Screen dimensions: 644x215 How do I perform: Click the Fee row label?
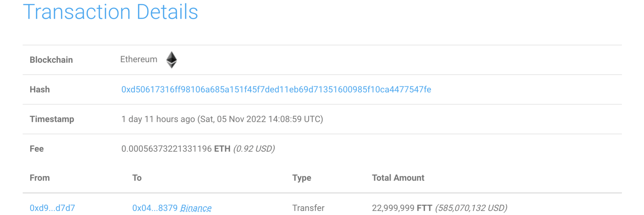pyautogui.click(x=37, y=149)
